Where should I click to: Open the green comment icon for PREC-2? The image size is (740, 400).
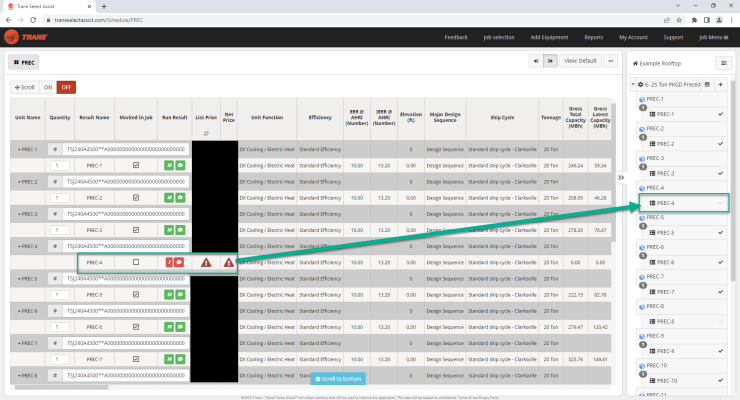click(x=180, y=198)
